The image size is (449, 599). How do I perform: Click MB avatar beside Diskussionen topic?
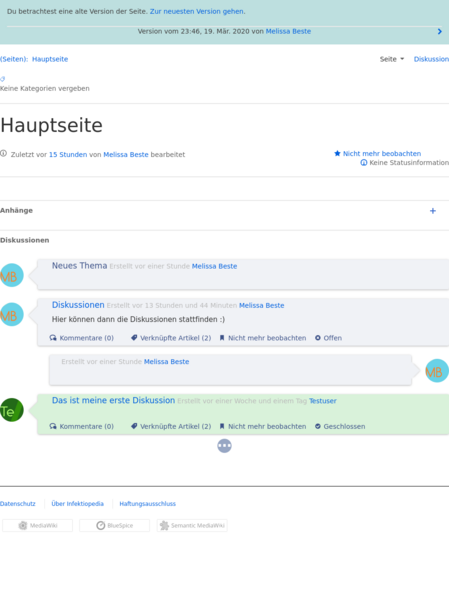pos(12,314)
